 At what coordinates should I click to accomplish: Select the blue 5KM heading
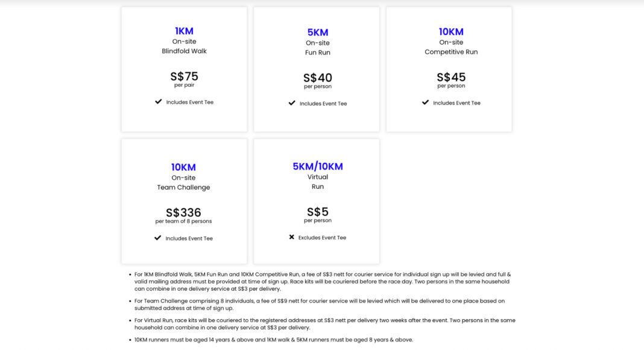click(x=318, y=33)
